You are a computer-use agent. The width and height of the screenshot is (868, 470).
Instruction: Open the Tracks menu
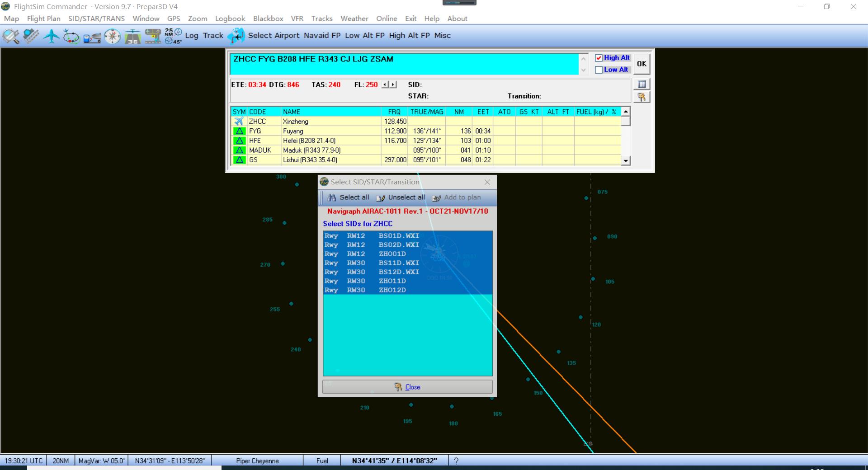click(322, 19)
